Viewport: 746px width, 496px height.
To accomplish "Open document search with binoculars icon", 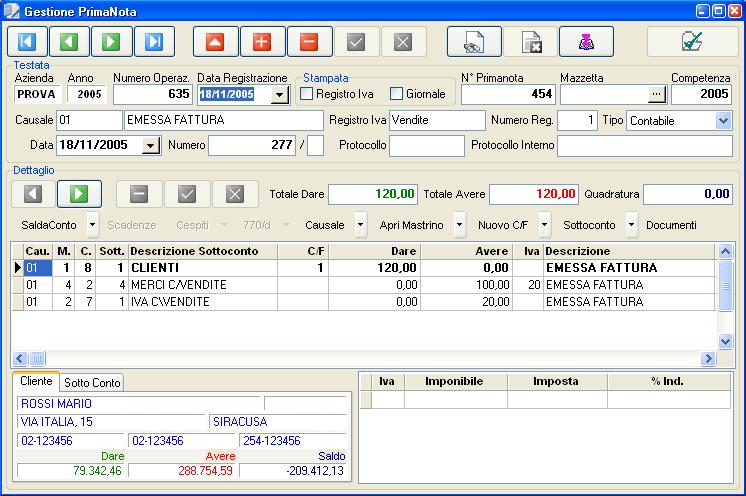I will coord(474,42).
